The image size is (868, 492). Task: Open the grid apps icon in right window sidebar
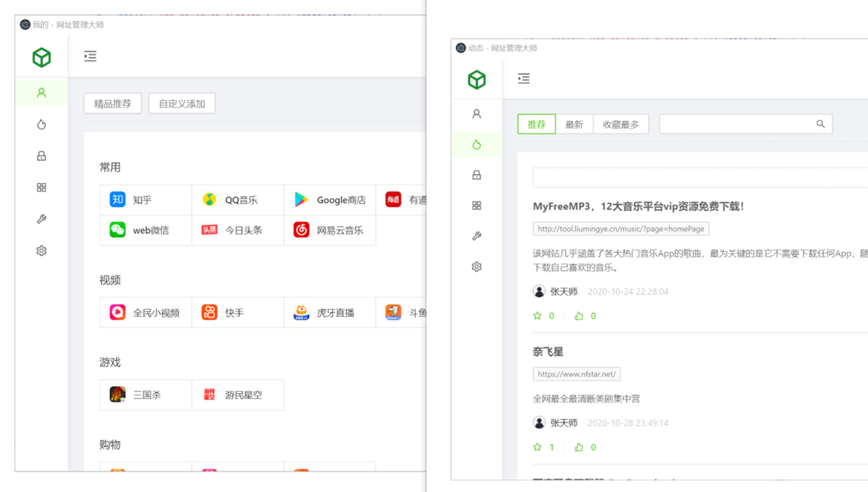(x=477, y=205)
